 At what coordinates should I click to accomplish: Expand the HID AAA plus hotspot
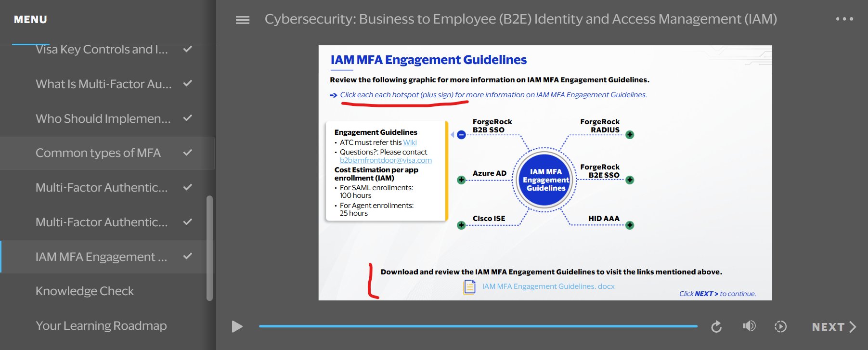[630, 225]
